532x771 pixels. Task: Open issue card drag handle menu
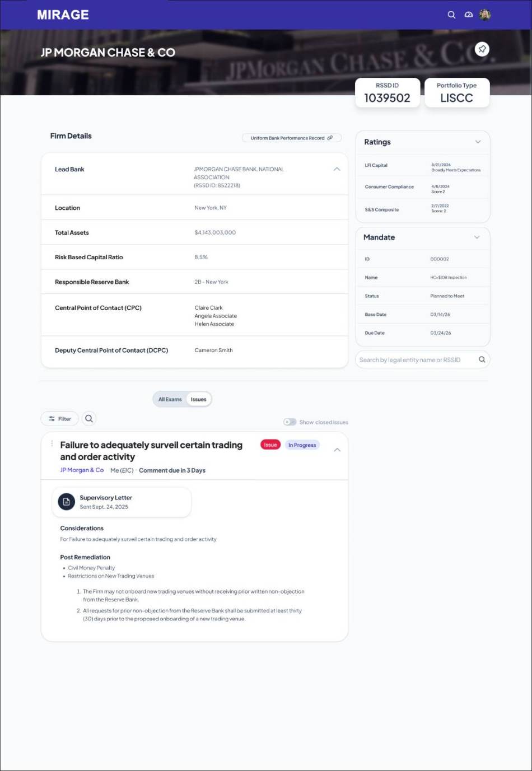tap(52, 443)
